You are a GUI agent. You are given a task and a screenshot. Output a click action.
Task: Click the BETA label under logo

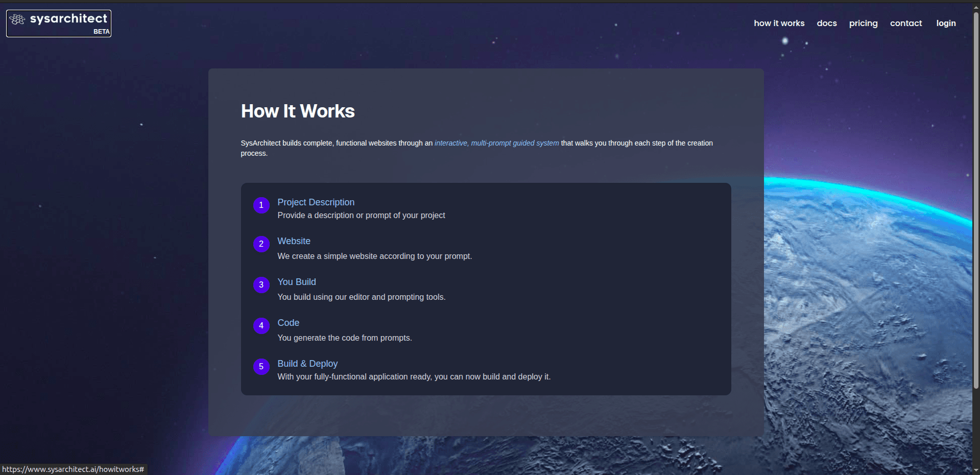[101, 32]
